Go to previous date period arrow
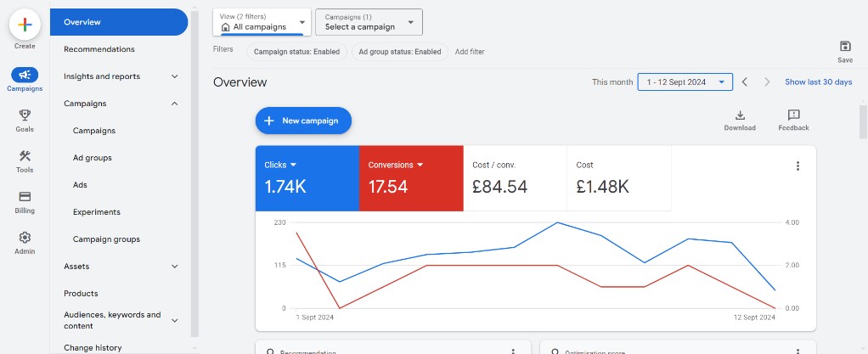 (744, 82)
